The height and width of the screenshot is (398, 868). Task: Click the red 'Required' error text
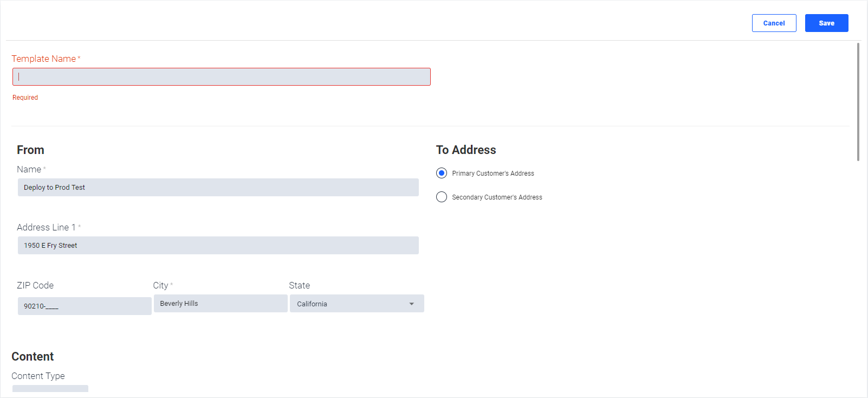tap(25, 98)
